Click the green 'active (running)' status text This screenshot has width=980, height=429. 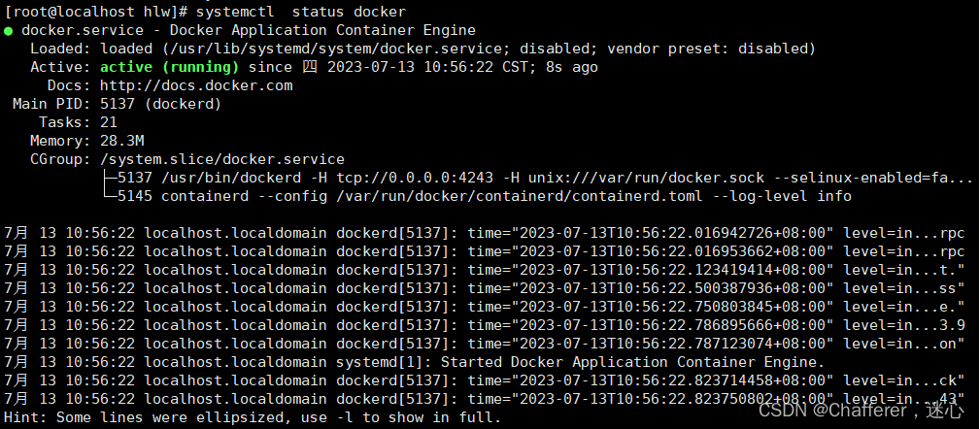[x=169, y=67]
